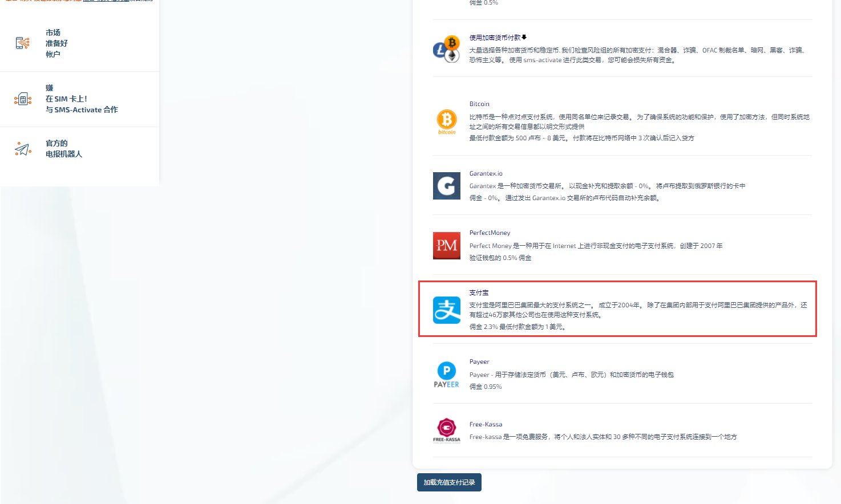Image resolution: width=841 pixels, height=504 pixels.
Task: Click the Payeer wallet icon
Action: coord(447,373)
